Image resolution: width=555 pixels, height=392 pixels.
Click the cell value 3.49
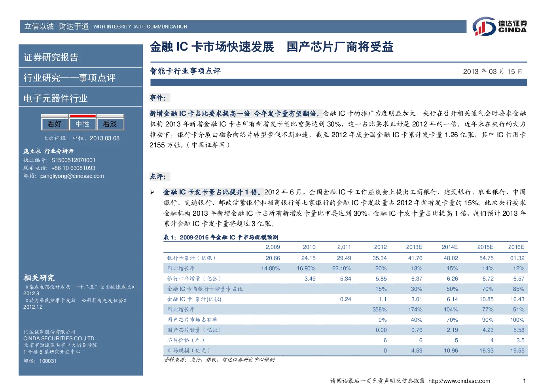tap(310, 279)
